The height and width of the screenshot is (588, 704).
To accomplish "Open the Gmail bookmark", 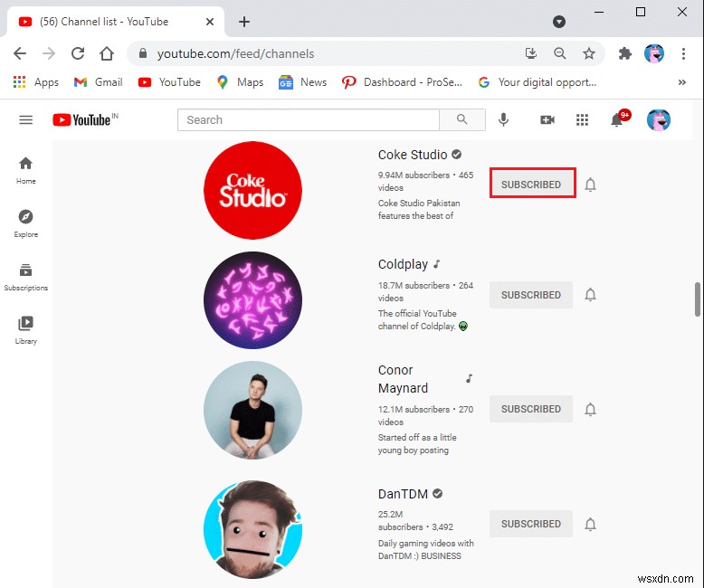I will (98, 82).
